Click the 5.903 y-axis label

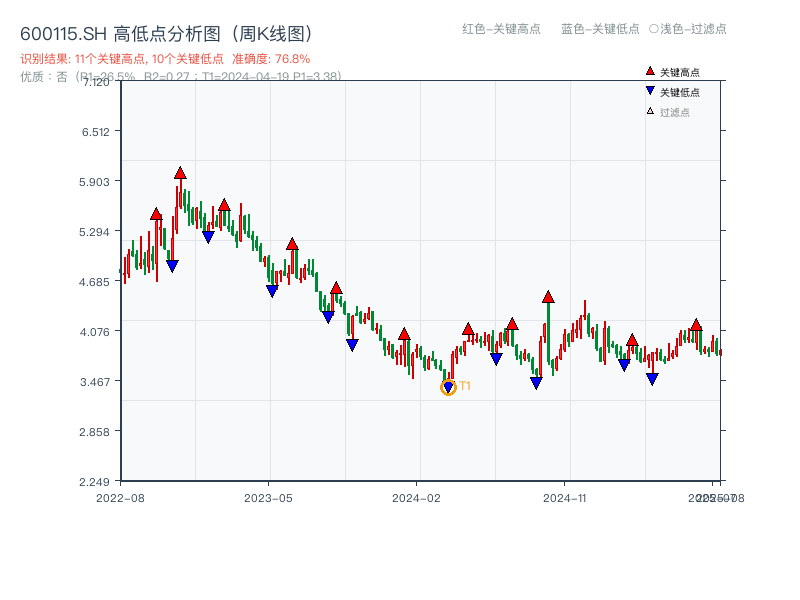pyautogui.click(x=94, y=182)
